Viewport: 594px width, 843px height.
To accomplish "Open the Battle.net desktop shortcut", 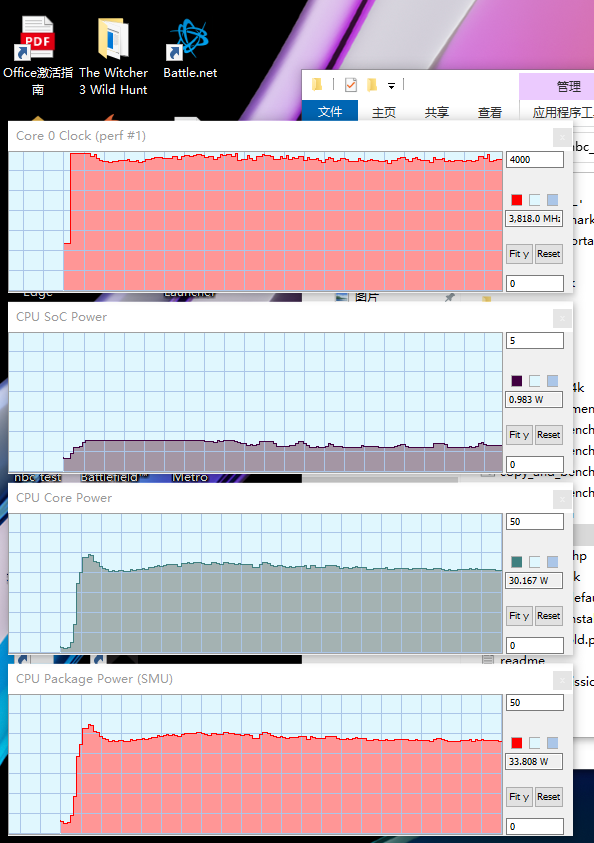I will [189, 48].
